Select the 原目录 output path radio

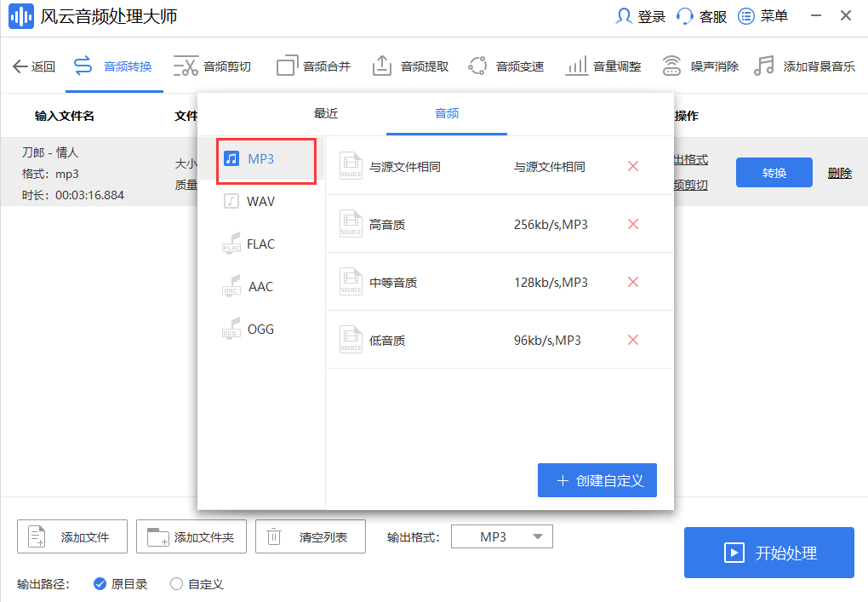tap(100, 584)
